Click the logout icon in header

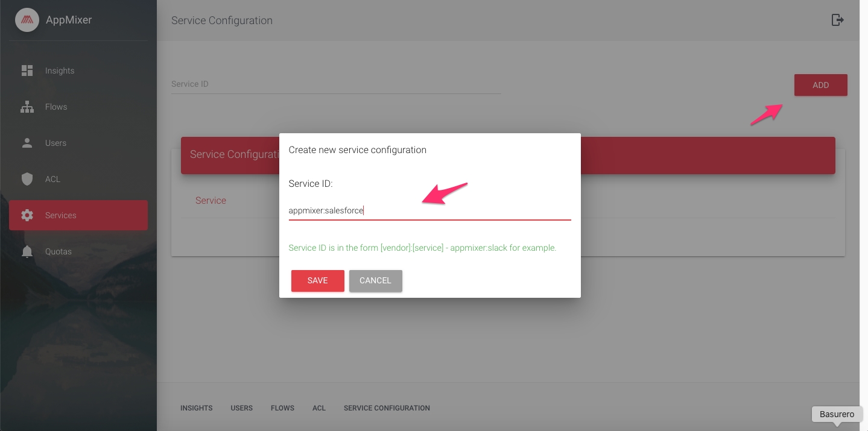(x=837, y=20)
